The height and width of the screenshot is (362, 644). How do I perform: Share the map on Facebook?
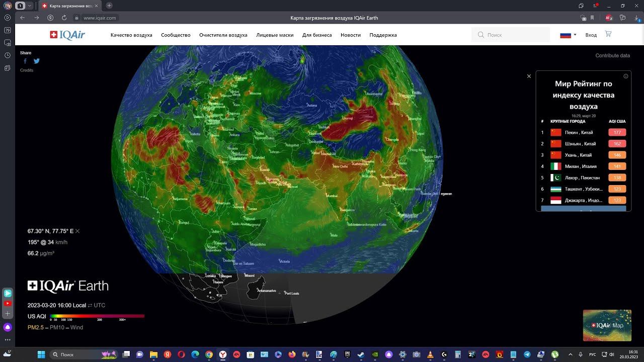pos(25,61)
